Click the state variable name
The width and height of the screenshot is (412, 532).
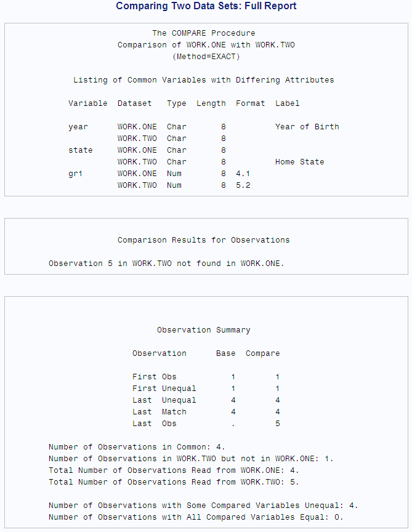(81, 150)
